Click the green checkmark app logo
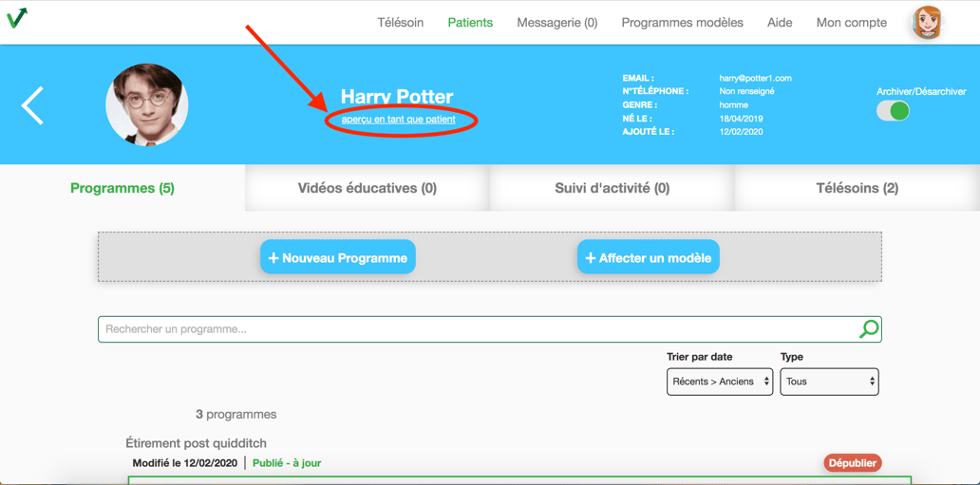This screenshot has width=980, height=485. pyautogui.click(x=17, y=17)
